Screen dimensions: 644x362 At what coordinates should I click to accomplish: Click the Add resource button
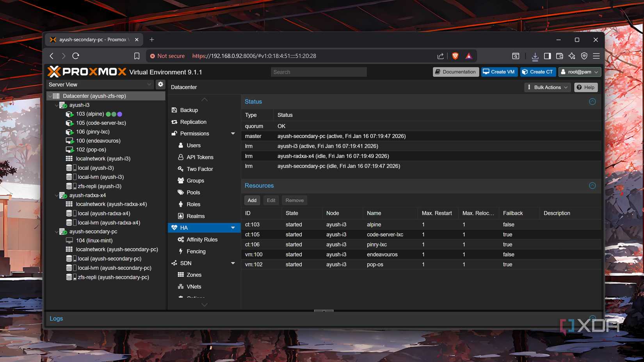[x=252, y=200]
